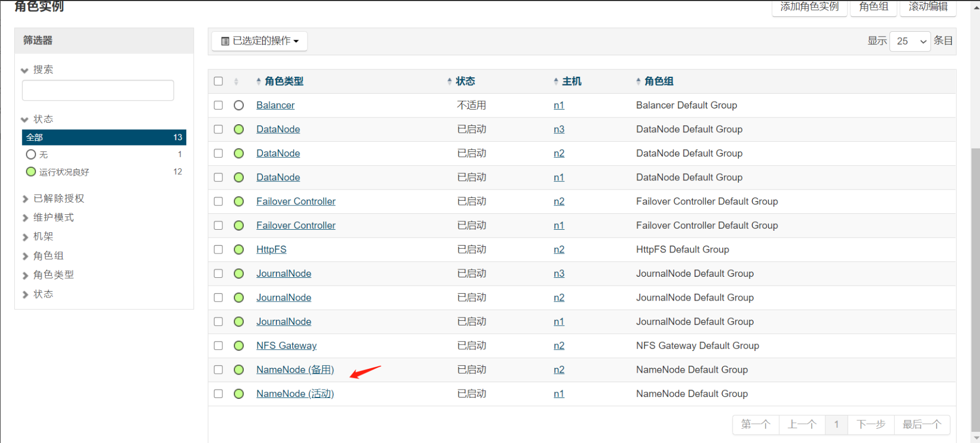This screenshot has height=443, width=980.
Task: Tick the select-all checkbox in table header
Action: click(x=218, y=81)
